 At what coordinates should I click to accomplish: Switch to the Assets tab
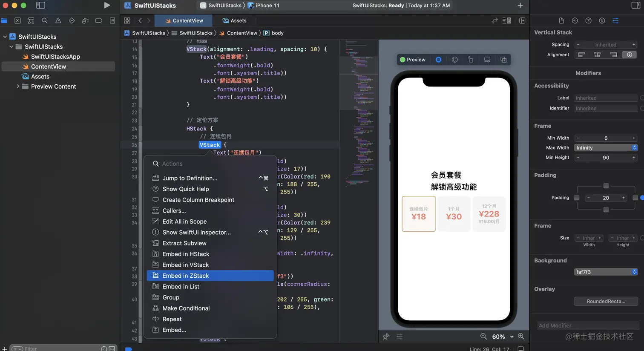pos(235,20)
